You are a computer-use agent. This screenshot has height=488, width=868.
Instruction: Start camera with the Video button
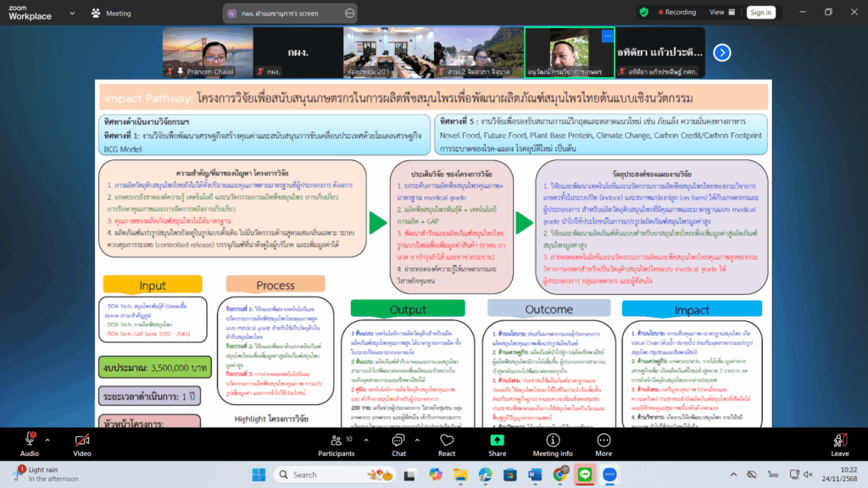[82, 442]
